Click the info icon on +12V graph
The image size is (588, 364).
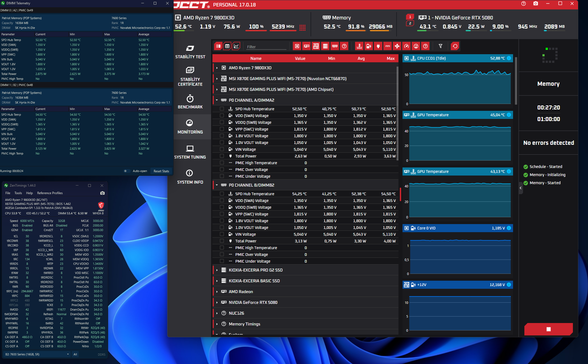509,285
